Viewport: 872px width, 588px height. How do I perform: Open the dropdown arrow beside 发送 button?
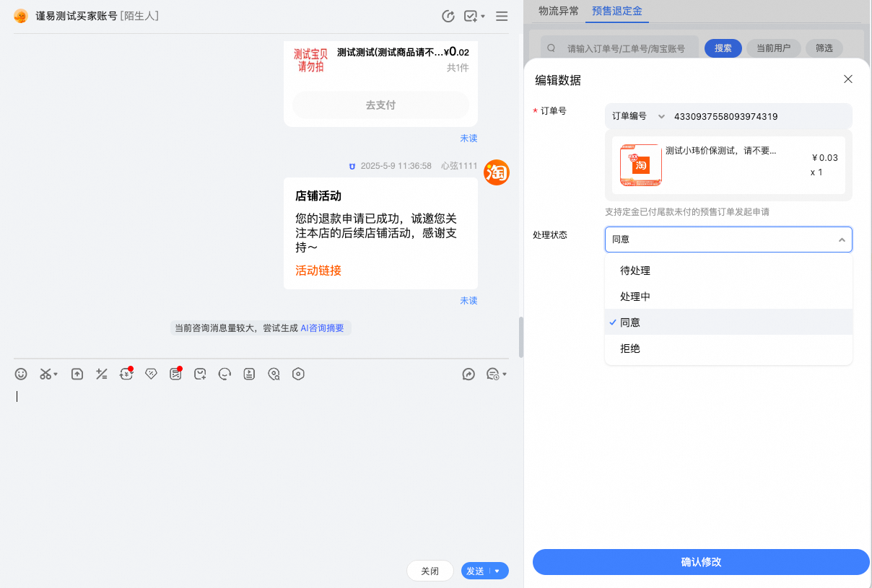pos(498,571)
